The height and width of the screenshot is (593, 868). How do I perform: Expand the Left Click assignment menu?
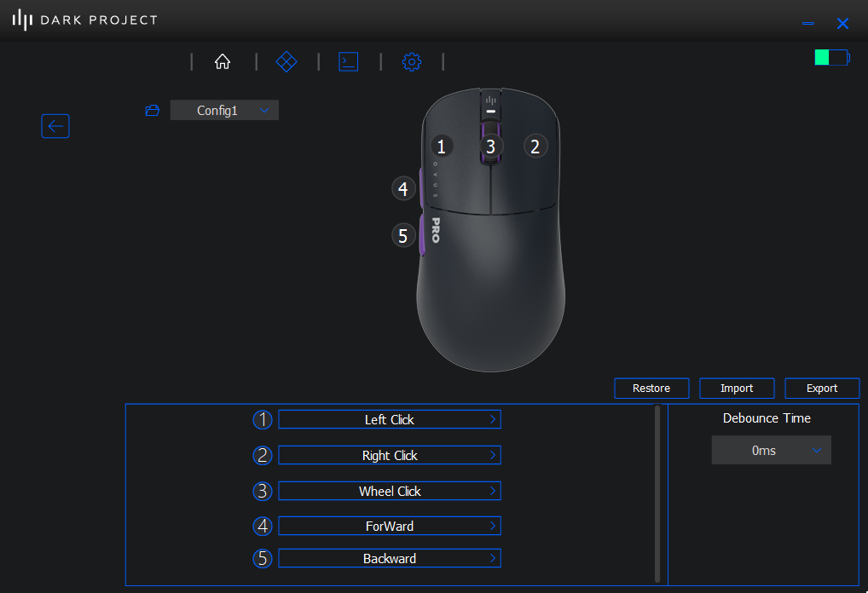[390, 419]
